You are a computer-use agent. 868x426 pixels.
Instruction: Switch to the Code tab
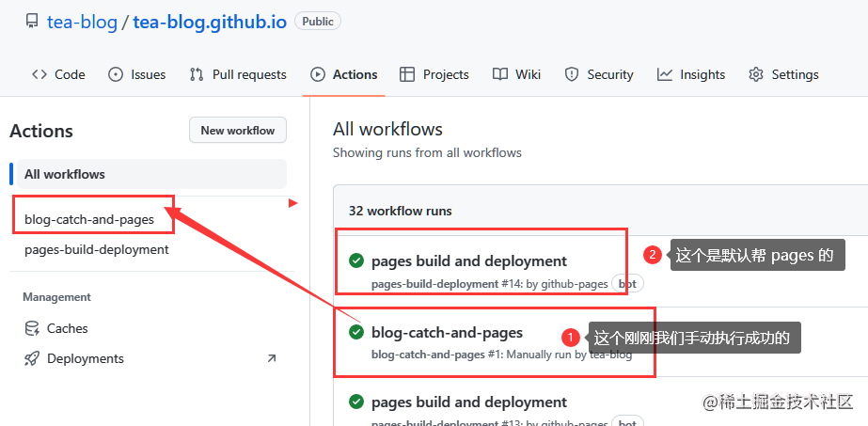(58, 74)
